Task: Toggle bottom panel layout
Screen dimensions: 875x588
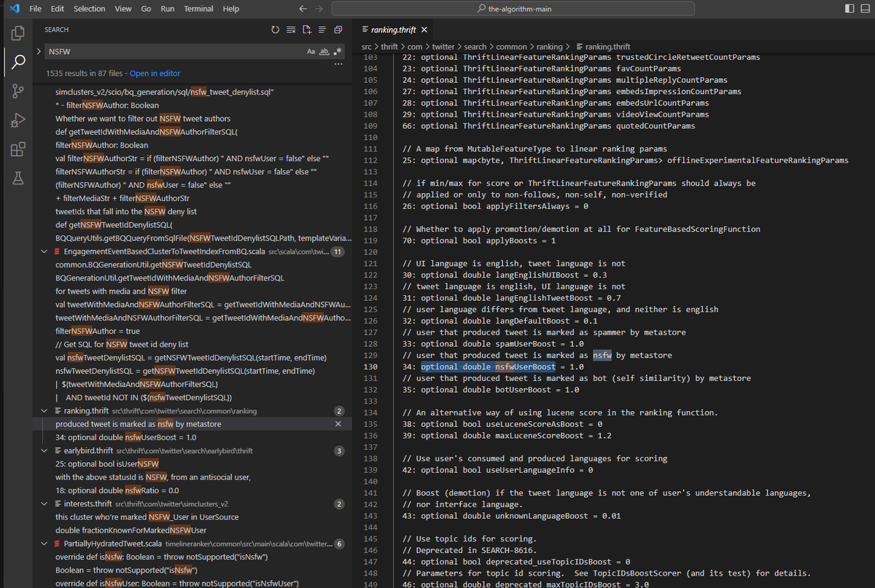Action: pos(867,9)
